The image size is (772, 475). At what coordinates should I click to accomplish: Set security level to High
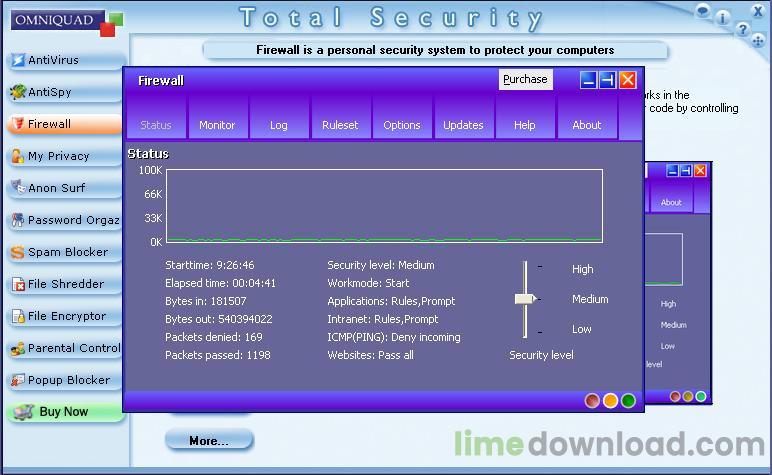(582, 269)
